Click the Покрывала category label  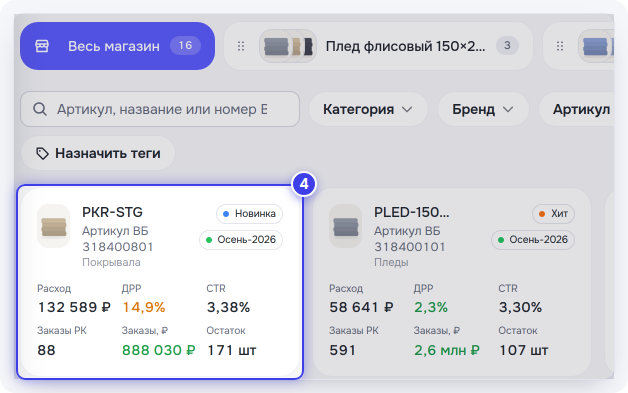point(111,262)
